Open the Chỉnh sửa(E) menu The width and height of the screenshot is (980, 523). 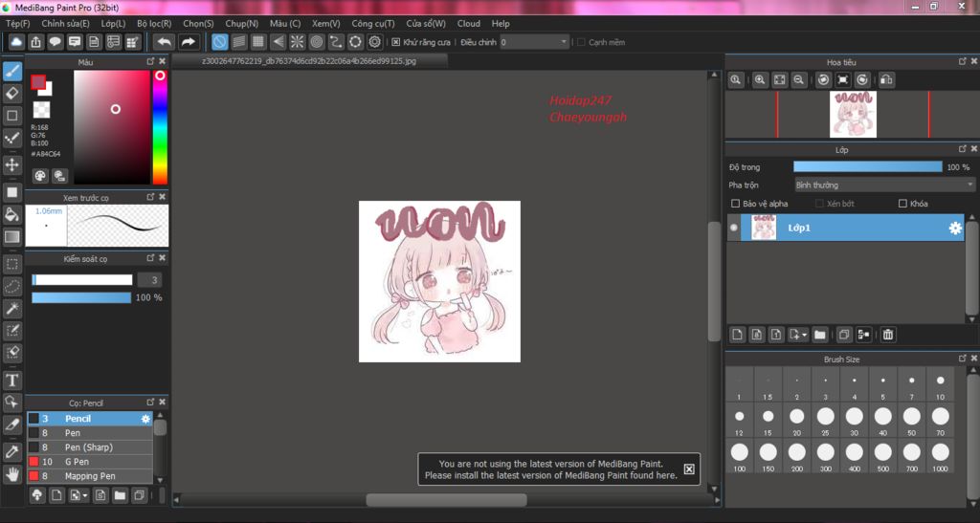pos(66,23)
